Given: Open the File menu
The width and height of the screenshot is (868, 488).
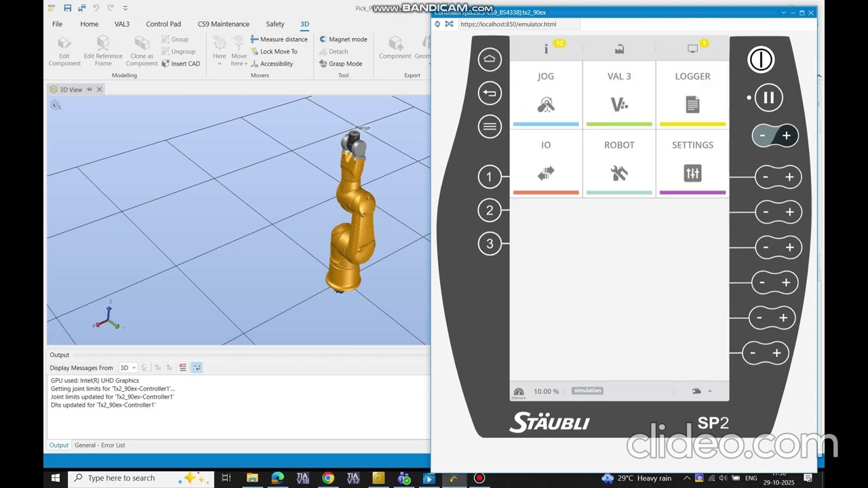Looking at the screenshot, I should [58, 24].
